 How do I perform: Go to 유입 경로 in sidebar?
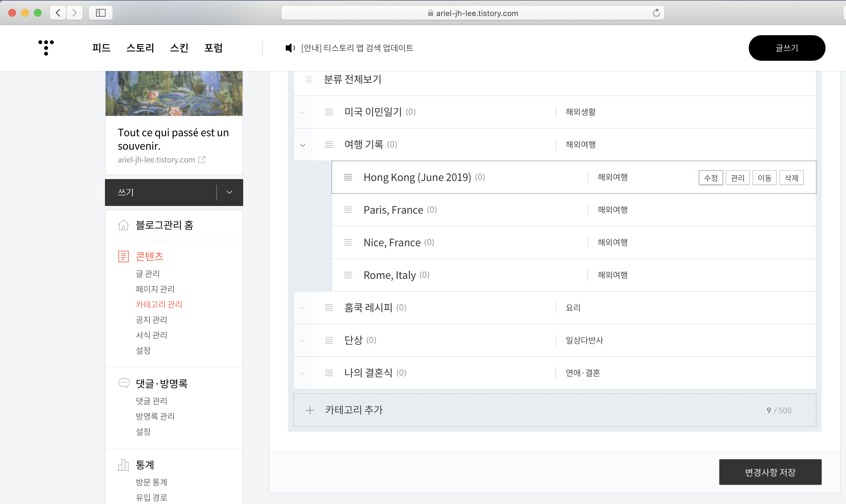click(151, 497)
